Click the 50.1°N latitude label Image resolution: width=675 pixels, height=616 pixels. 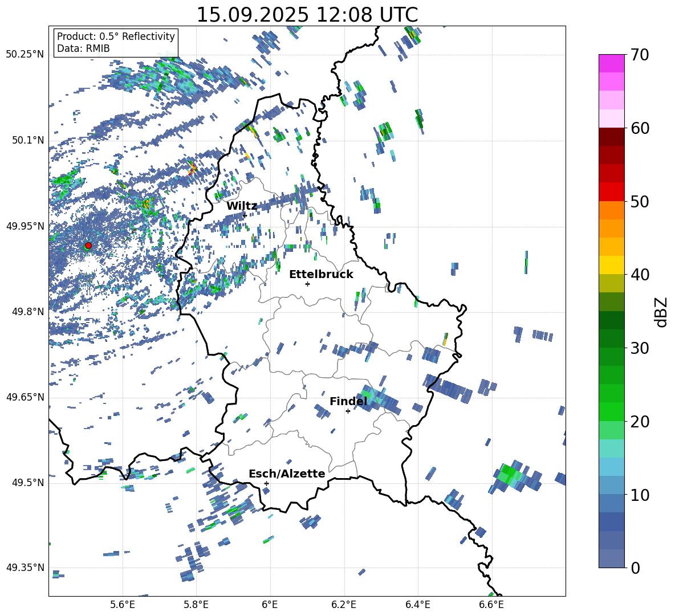click(28, 140)
